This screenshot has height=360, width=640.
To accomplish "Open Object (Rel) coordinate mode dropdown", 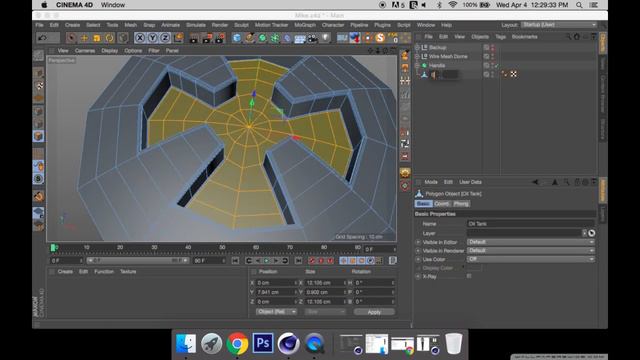I will [x=276, y=312].
